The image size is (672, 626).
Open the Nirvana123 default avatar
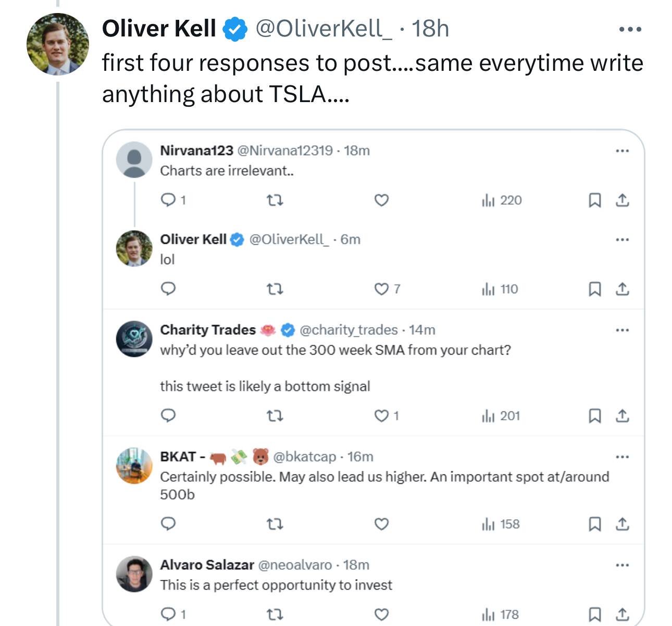point(134,159)
